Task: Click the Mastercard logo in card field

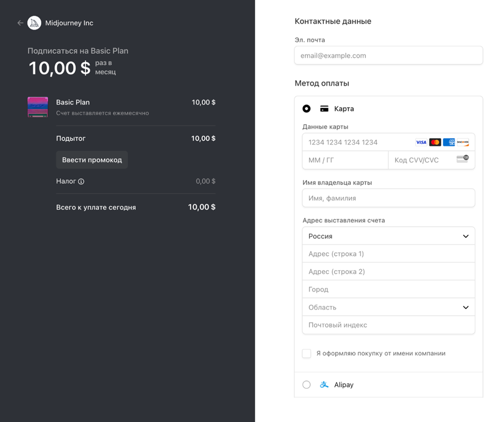Action: (435, 142)
